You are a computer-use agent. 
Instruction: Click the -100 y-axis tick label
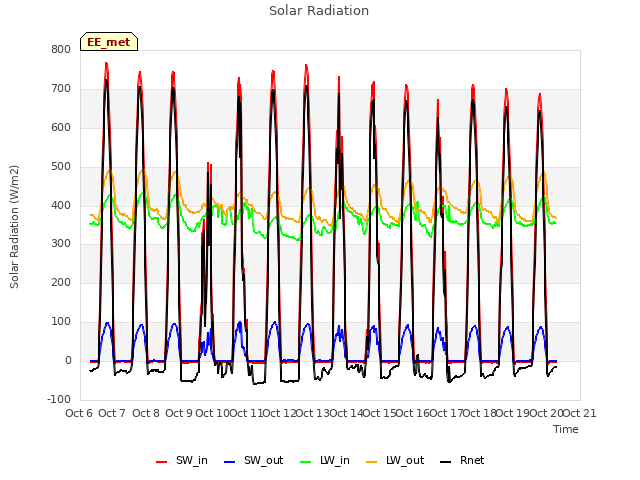click(x=59, y=400)
